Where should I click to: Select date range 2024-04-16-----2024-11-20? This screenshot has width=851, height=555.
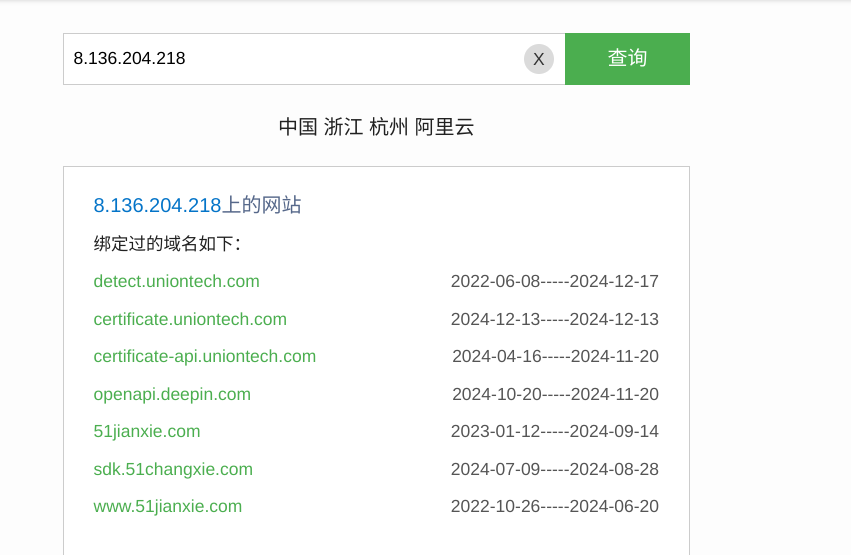[x=555, y=356]
